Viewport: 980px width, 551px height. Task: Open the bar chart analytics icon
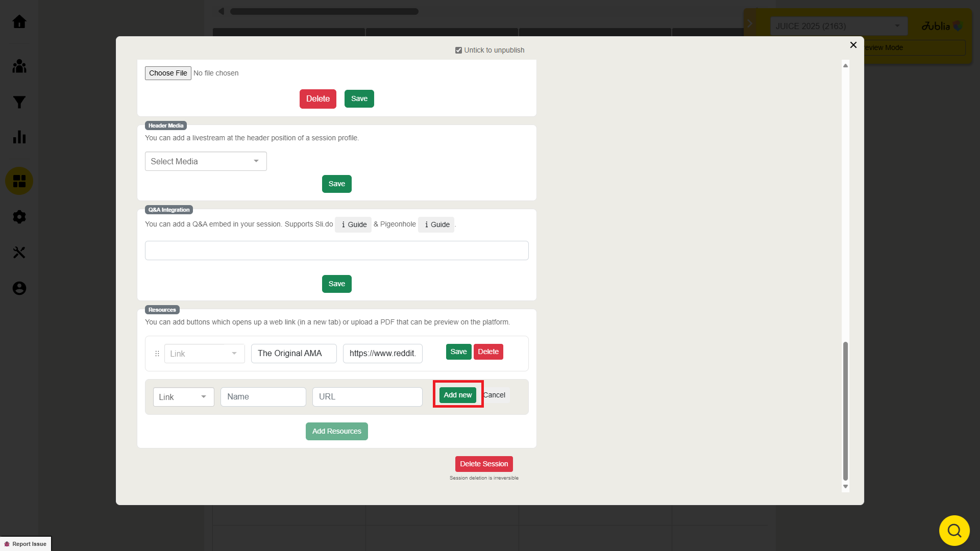[19, 137]
